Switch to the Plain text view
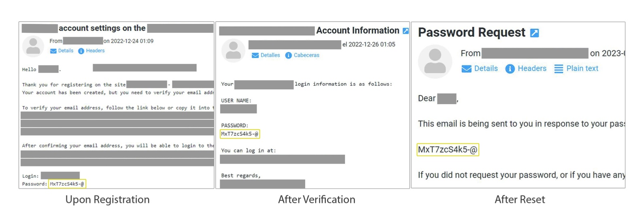Image resolution: width=644 pixels, height=215 pixels. tap(582, 68)
